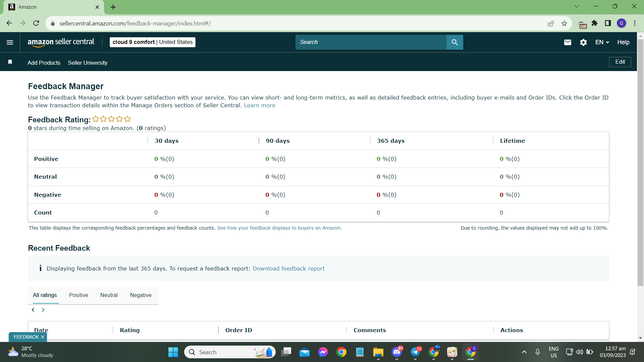Open cloud 9 comfort account switcher
The width and height of the screenshot is (644, 362).
153,42
